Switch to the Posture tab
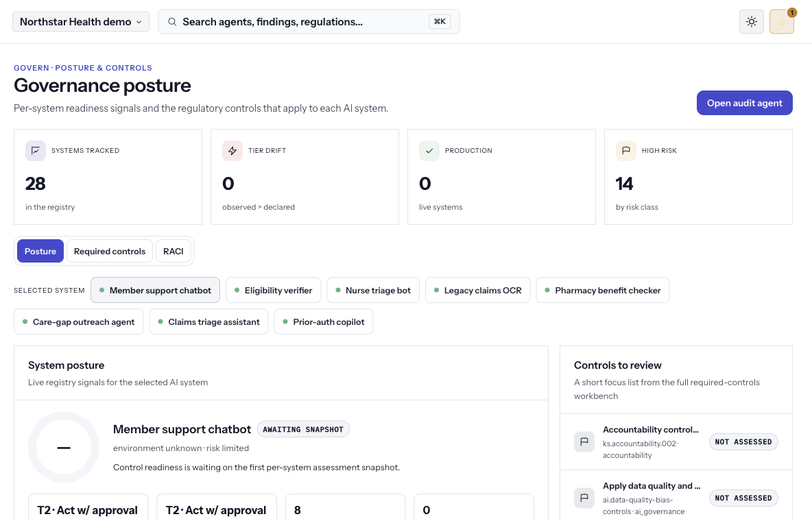This screenshot has height=521, width=812. coord(40,251)
